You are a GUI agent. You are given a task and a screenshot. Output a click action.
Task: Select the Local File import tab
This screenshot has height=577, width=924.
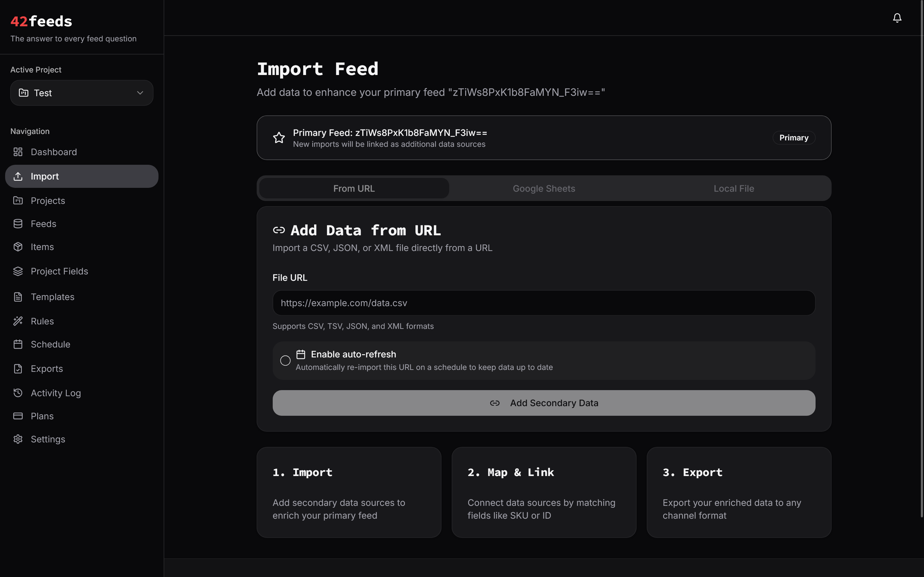733,188
